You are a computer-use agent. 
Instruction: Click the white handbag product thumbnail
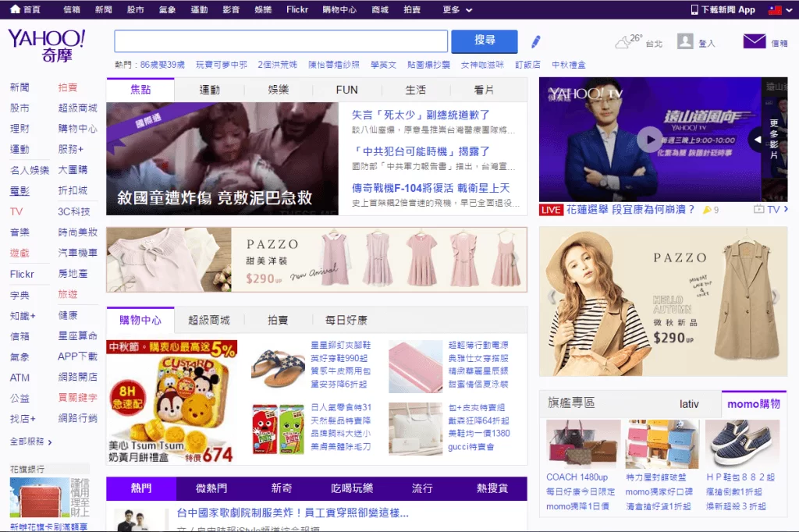click(415, 428)
